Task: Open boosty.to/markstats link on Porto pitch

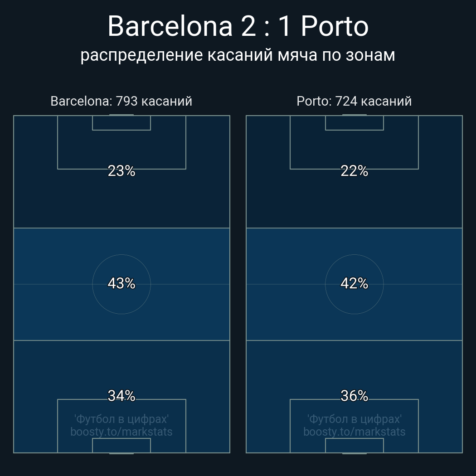Action: (354, 432)
